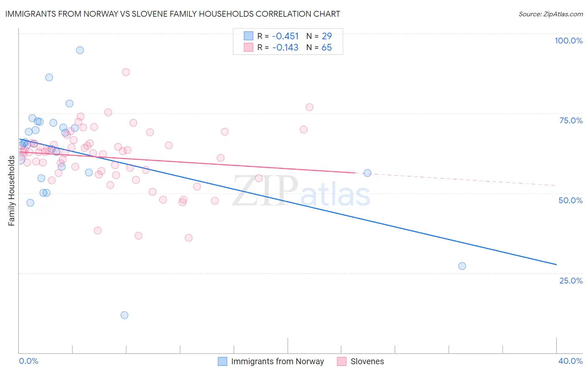Viewport: 588px width, 373px height.
Task: Click the 100.0% y-axis label
Action: tap(569, 41)
